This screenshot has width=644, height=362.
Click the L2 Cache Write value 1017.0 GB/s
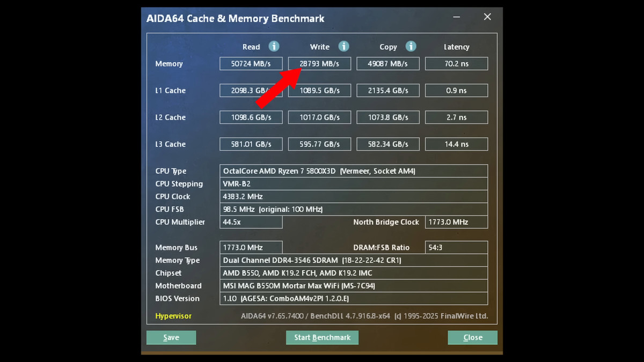[319, 117]
